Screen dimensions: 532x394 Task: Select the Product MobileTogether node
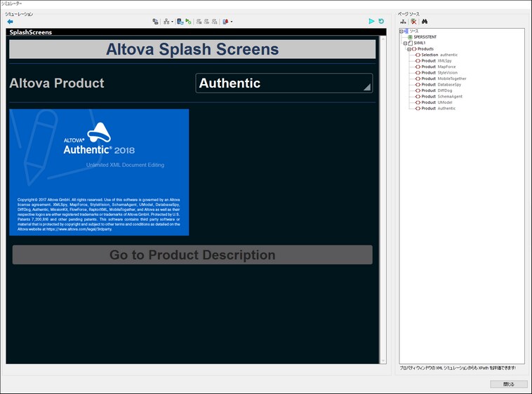441,79
